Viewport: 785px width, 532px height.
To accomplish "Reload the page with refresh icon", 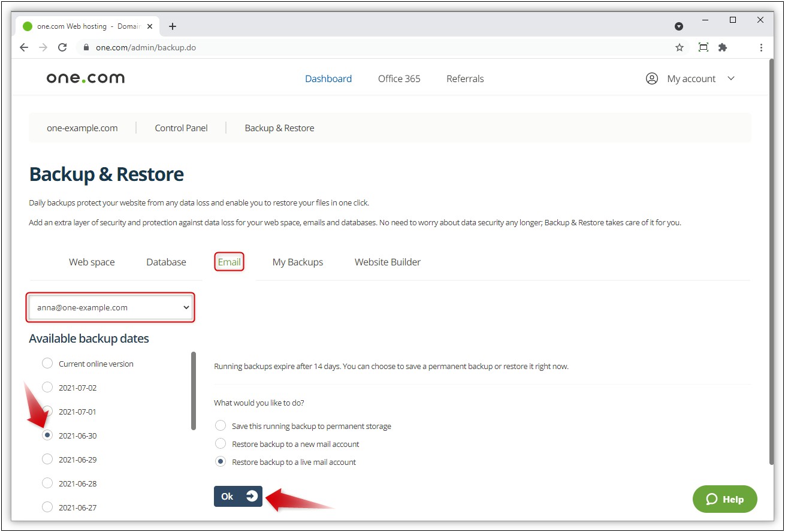I will 62,47.
